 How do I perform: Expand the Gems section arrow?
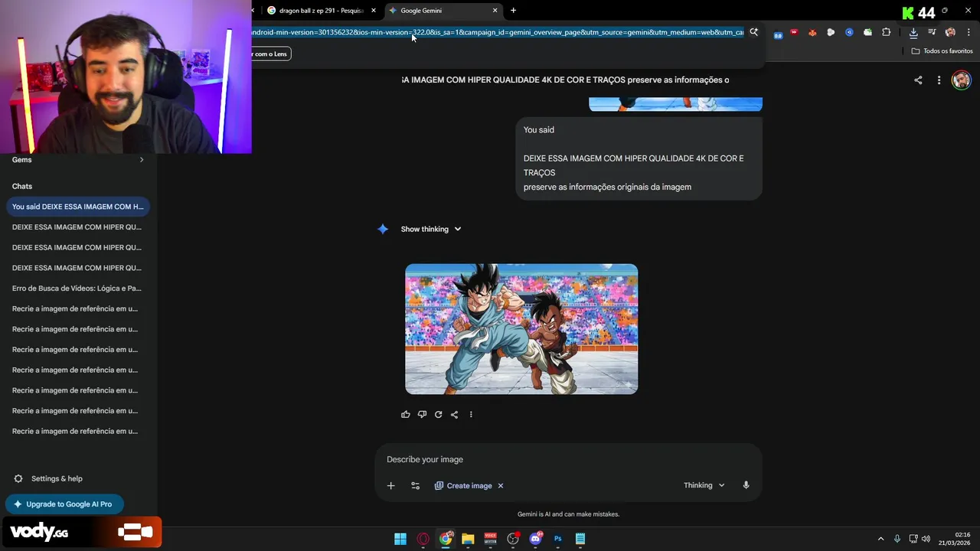coord(141,160)
